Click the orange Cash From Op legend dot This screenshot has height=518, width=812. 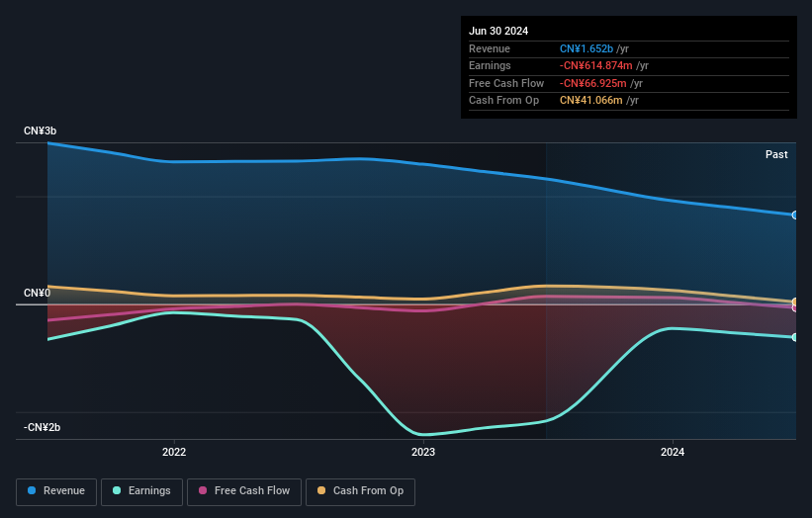(x=321, y=490)
